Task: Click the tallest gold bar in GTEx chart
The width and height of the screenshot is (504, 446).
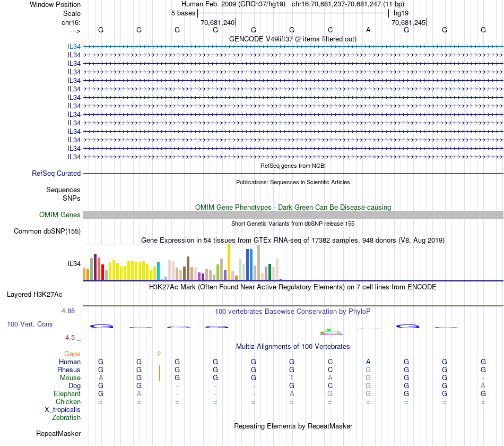Action: point(229,262)
